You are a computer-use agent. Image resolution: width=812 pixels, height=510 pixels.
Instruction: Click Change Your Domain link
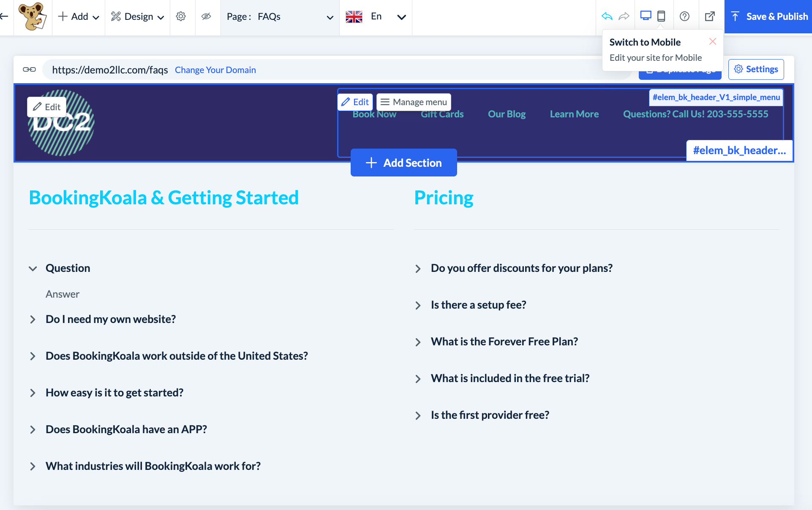(x=215, y=70)
